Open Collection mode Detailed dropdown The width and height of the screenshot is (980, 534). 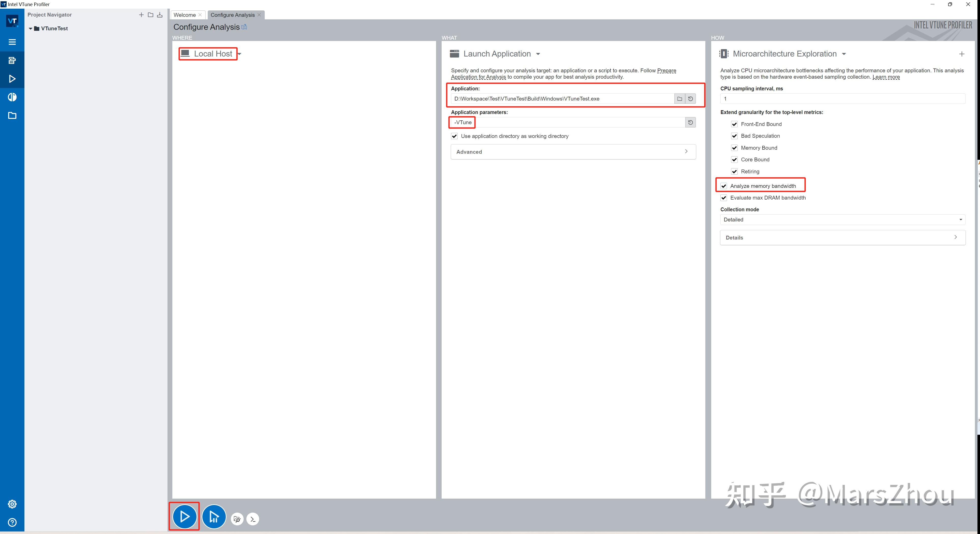click(842, 220)
